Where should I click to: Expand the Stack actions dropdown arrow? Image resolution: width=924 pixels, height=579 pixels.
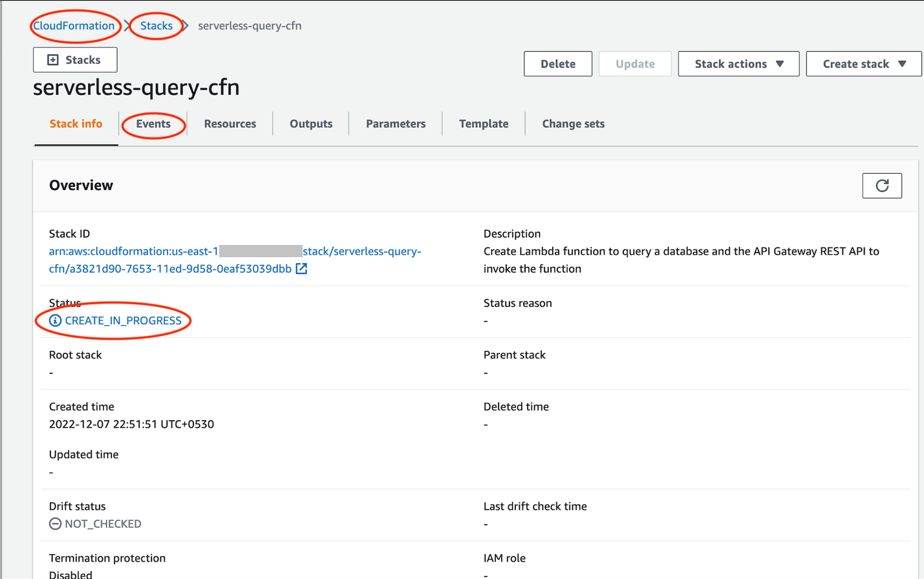click(x=780, y=64)
